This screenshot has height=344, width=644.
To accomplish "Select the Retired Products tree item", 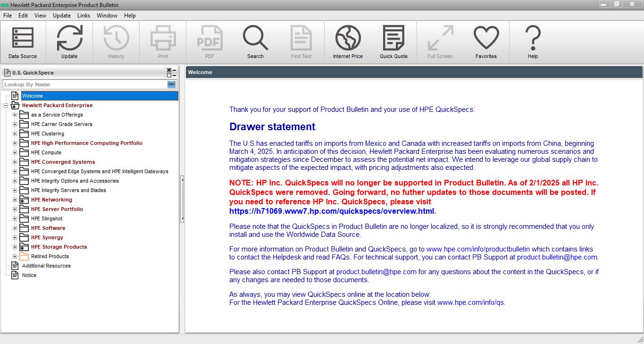I will (x=50, y=256).
